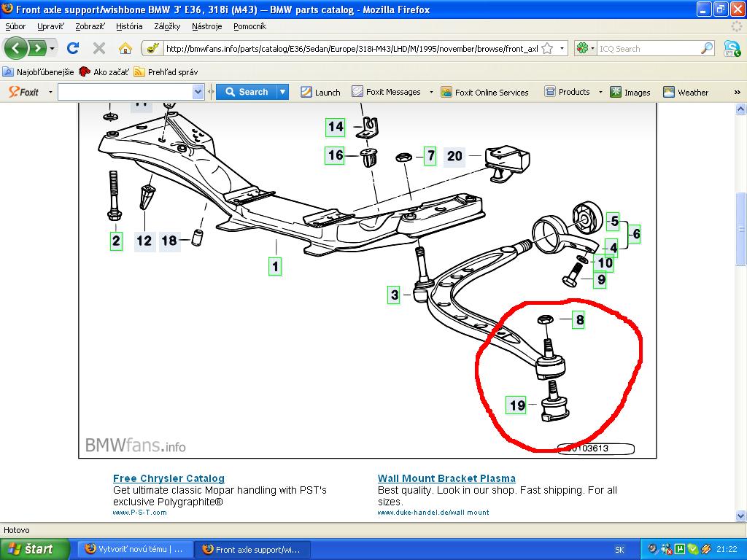Click the back navigation arrow
Screen dimensions: 747x560
coord(16,48)
